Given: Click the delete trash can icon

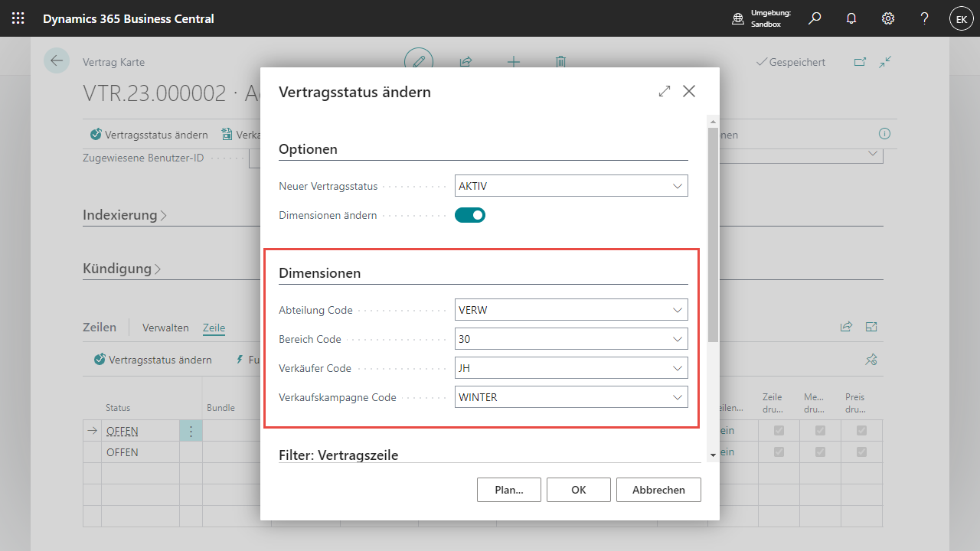Looking at the screenshot, I should (561, 62).
